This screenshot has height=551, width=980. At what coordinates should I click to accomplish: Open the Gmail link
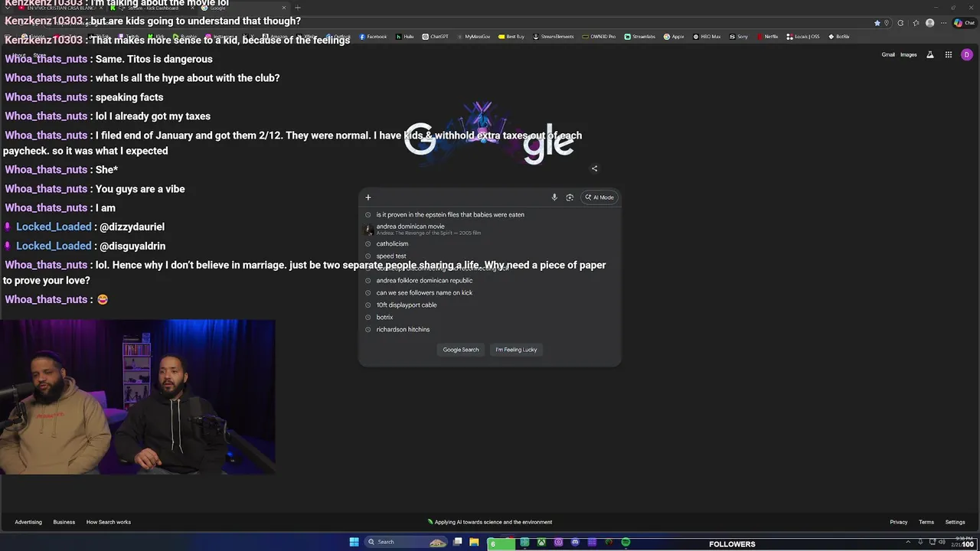888,54
